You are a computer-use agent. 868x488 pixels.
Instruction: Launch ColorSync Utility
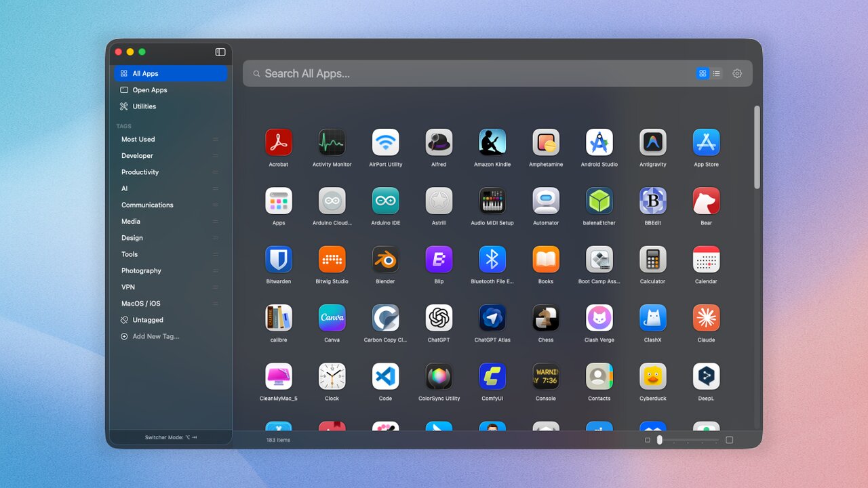[x=439, y=376]
